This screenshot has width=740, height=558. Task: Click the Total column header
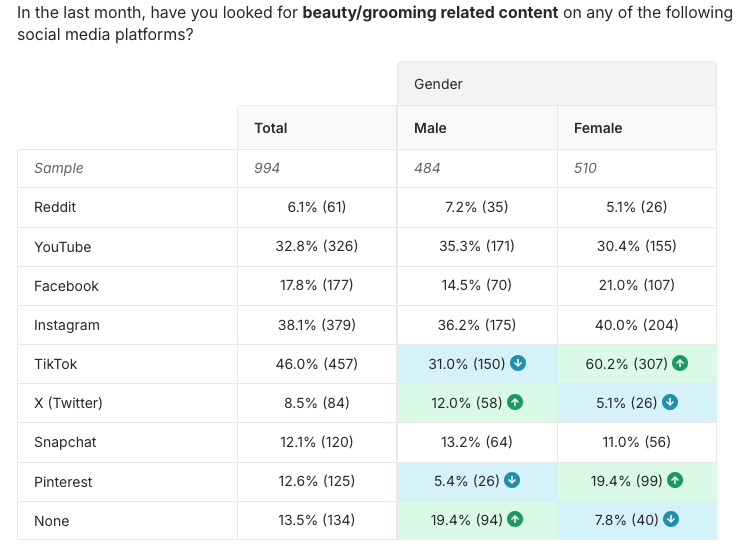[271, 128]
